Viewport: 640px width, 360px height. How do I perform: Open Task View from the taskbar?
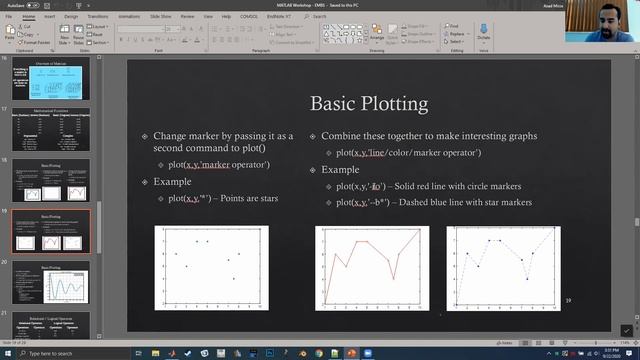pyautogui.click(x=138, y=353)
